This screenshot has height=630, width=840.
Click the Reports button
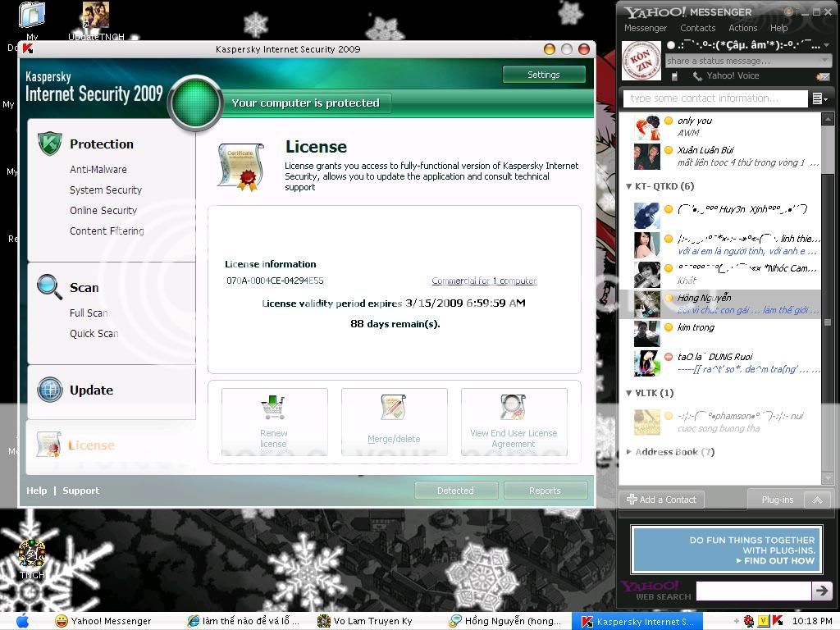[x=545, y=491]
